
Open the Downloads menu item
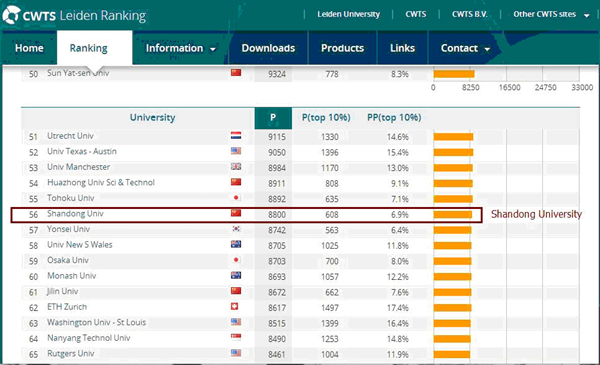(268, 48)
